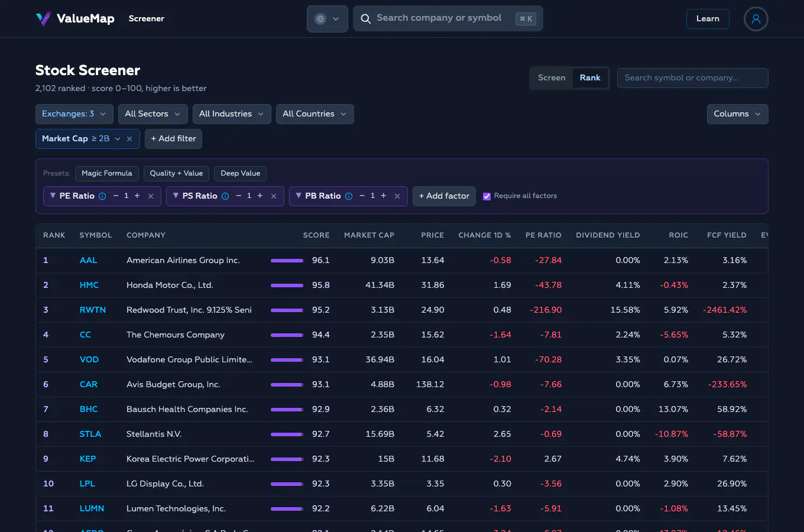The height and width of the screenshot is (532, 804).
Task: Open the Columns dropdown
Action: [x=737, y=114]
